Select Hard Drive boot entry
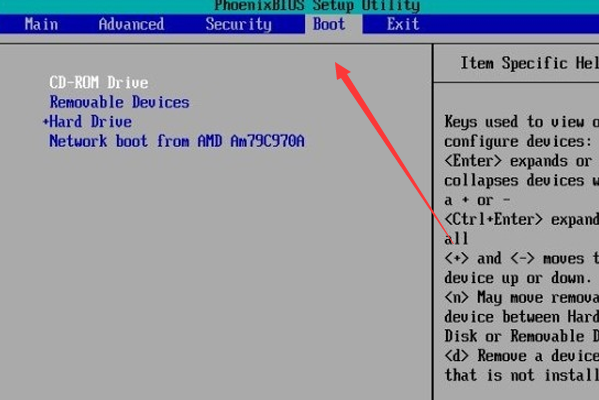The height and width of the screenshot is (400, 599). pyautogui.click(x=91, y=122)
